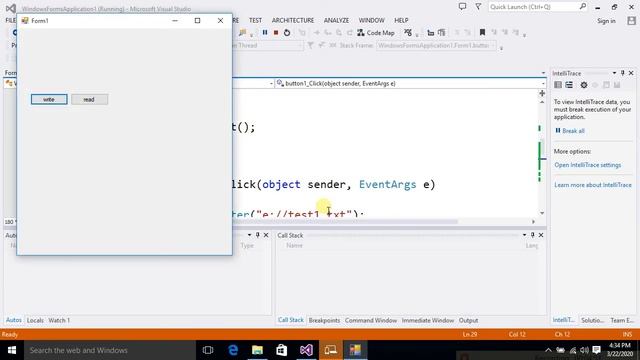The image size is (640, 360).
Task: Open File Explorer from taskbar
Action: click(257, 350)
